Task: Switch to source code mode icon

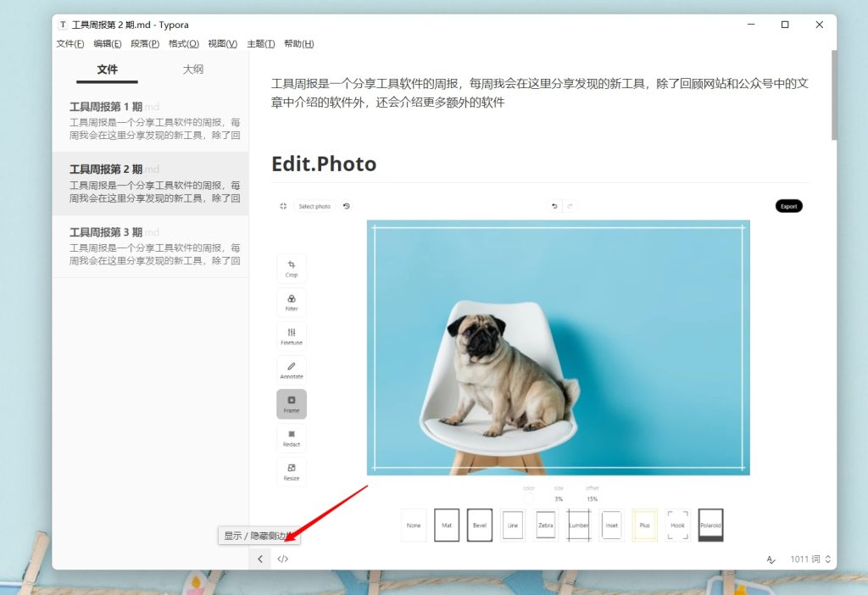Action: (283, 559)
